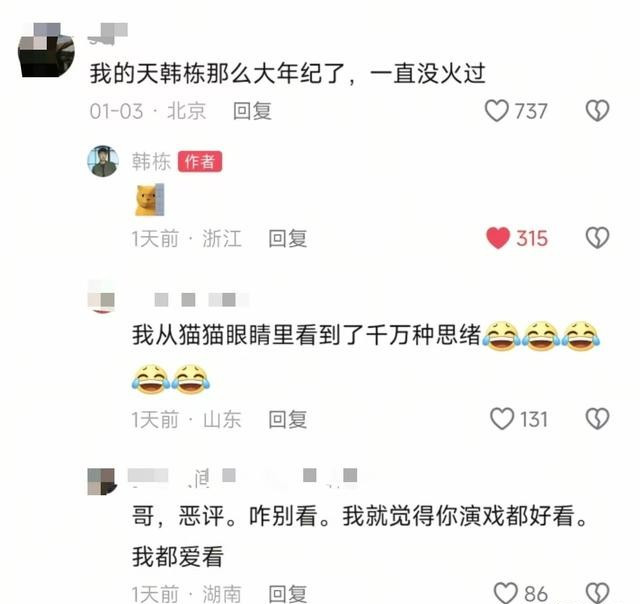Image resolution: width=640 pixels, height=604 pixels.
Task: Like the cat eyes comment with 131 likes
Action: tap(502, 419)
